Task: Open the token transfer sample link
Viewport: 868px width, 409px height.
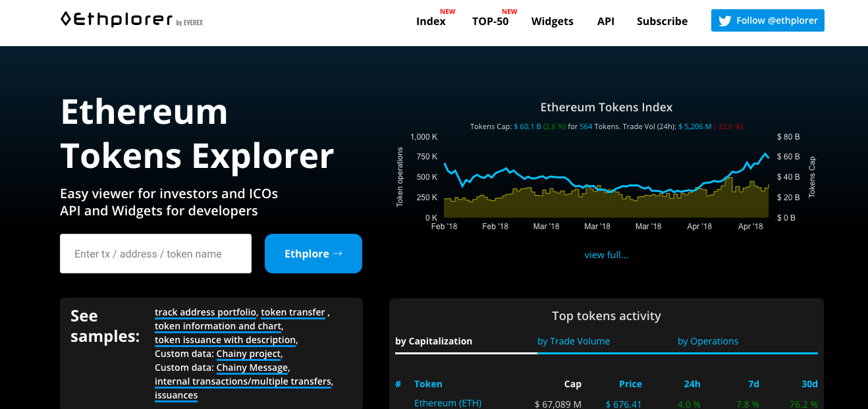Action: pos(293,312)
